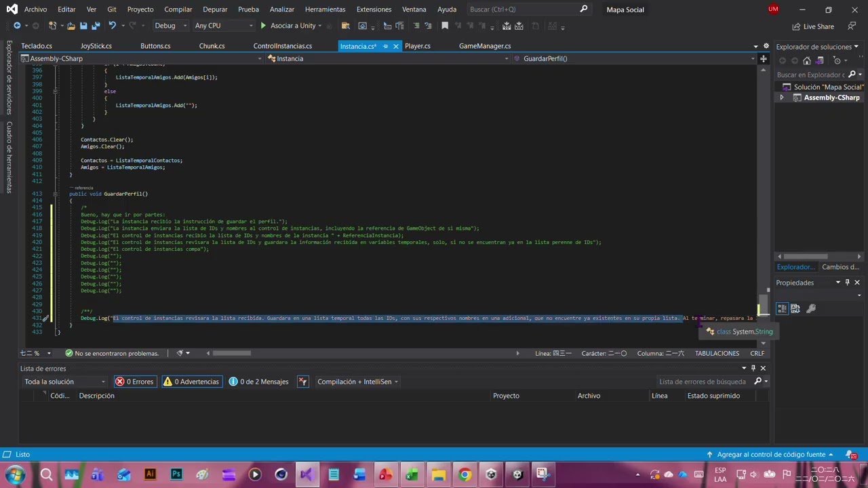Toggle the 0 Advertencias filter button
The height and width of the screenshot is (488, 868).
click(x=191, y=382)
